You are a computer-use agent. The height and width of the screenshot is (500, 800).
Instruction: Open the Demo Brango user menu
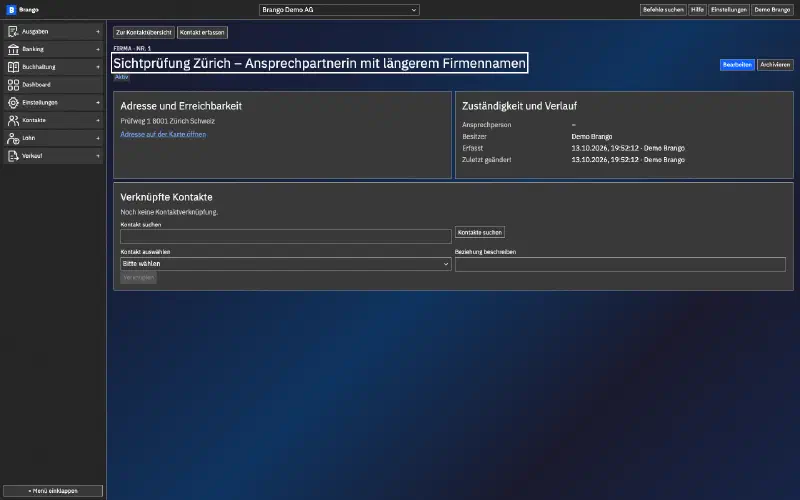772,10
